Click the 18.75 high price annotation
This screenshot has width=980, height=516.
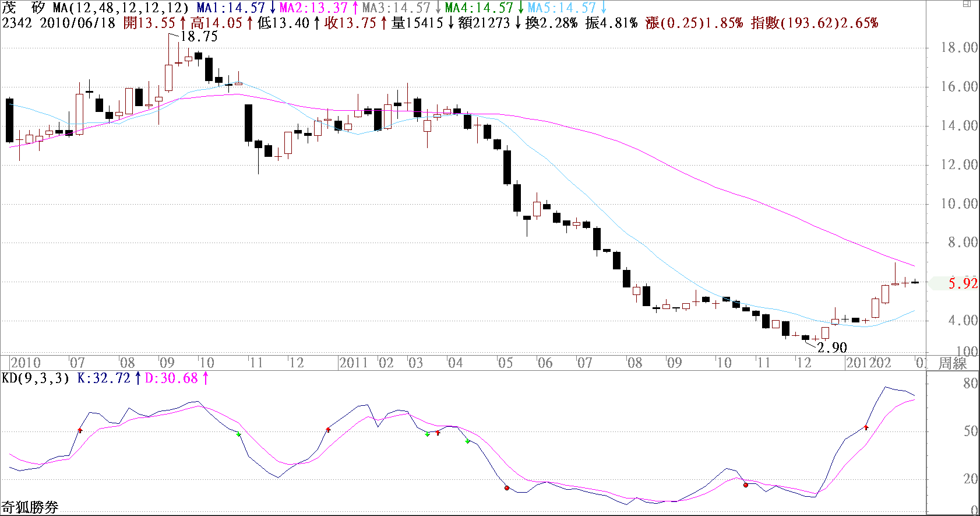[x=199, y=36]
